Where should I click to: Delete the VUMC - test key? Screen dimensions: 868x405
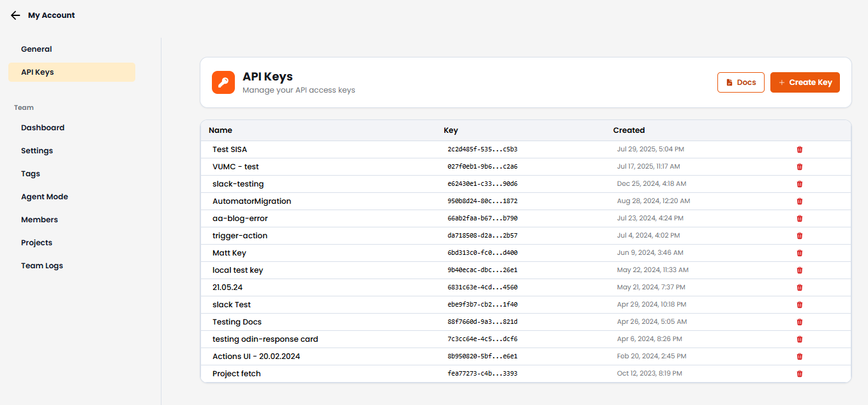(800, 166)
